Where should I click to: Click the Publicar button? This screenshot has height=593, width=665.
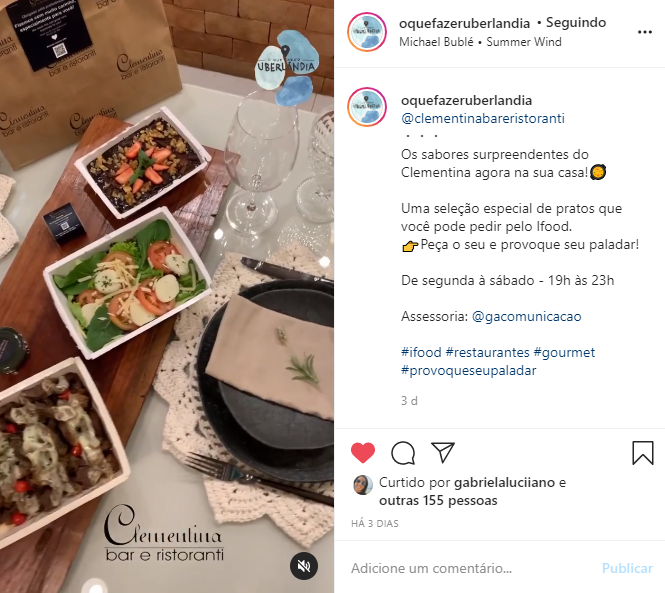point(627,568)
